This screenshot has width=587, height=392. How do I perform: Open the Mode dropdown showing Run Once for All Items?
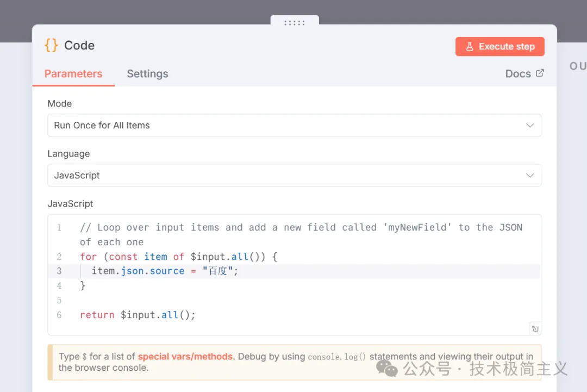tap(294, 126)
